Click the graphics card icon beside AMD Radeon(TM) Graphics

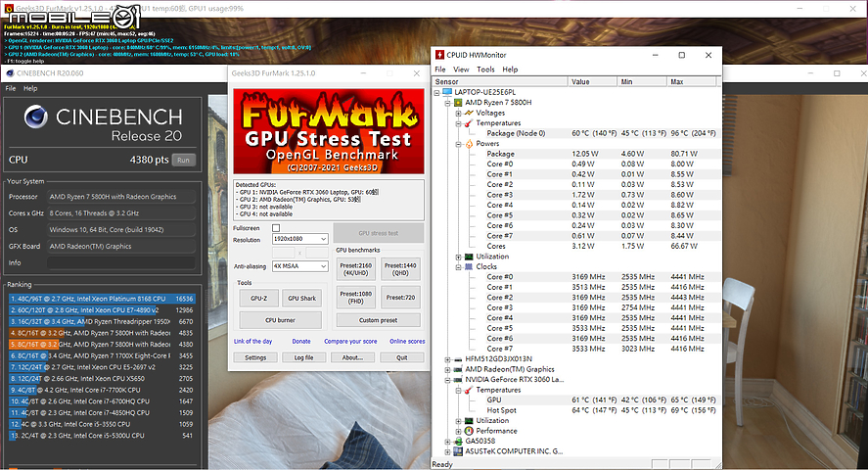click(458, 369)
